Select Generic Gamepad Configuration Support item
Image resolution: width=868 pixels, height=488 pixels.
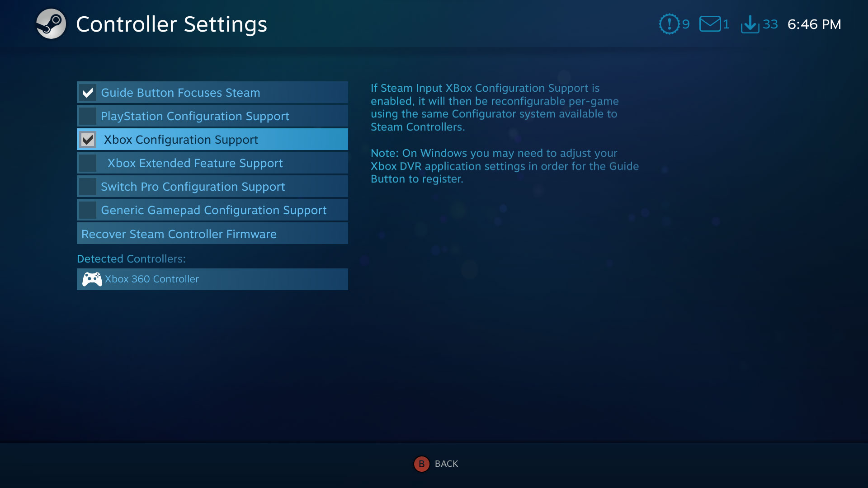tap(212, 210)
